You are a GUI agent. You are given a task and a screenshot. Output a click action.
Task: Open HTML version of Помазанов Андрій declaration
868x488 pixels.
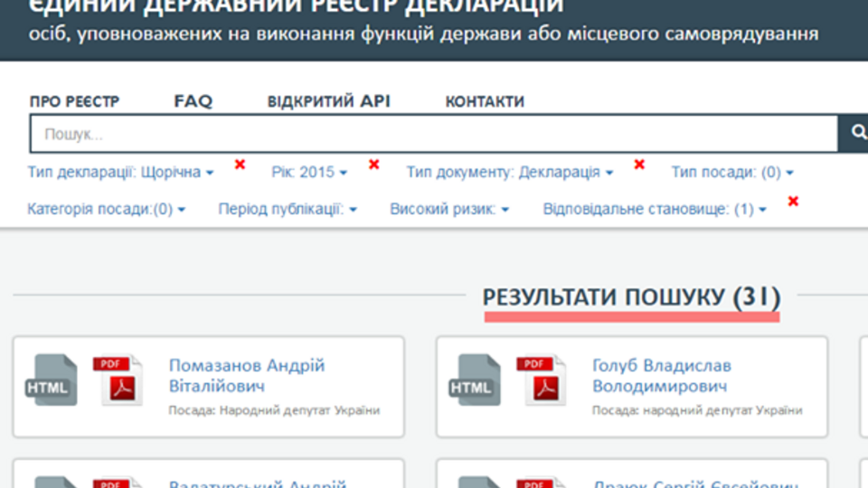click(51, 380)
